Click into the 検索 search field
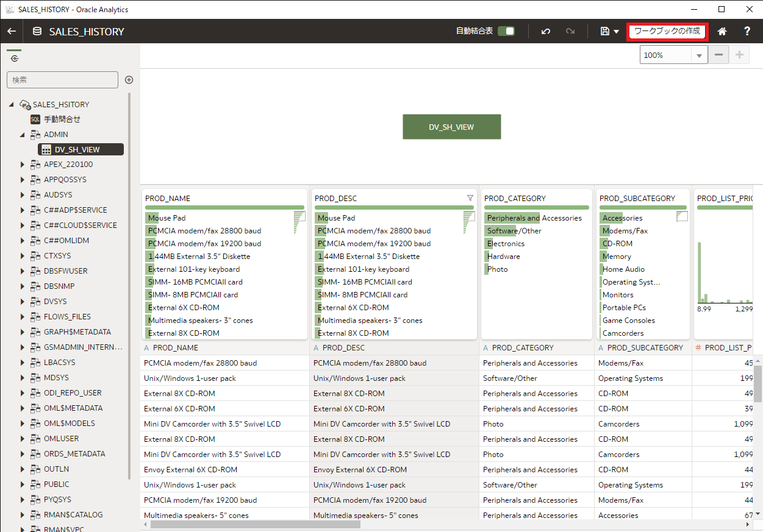The image size is (763, 532). (62, 80)
